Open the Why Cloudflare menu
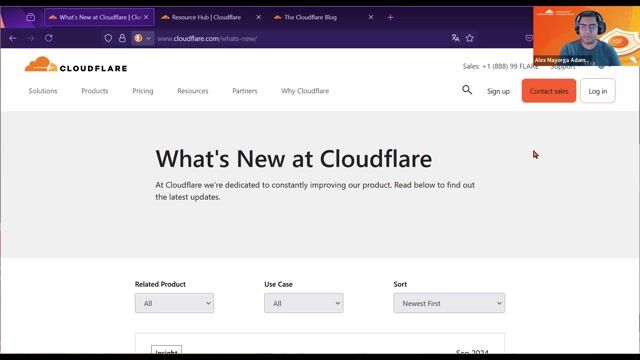Viewport: 640px width, 360px height. tap(305, 91)
